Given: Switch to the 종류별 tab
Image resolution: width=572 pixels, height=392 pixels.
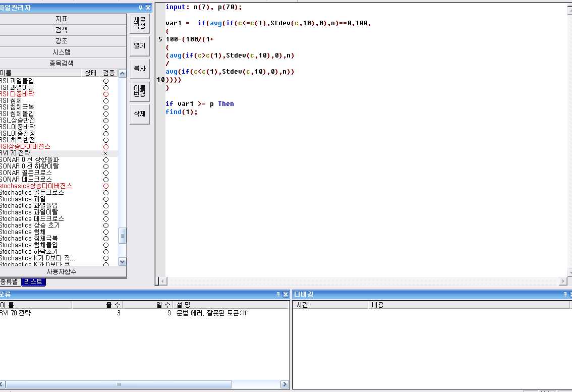Looking at the screenshot, I should pos(10,282).
